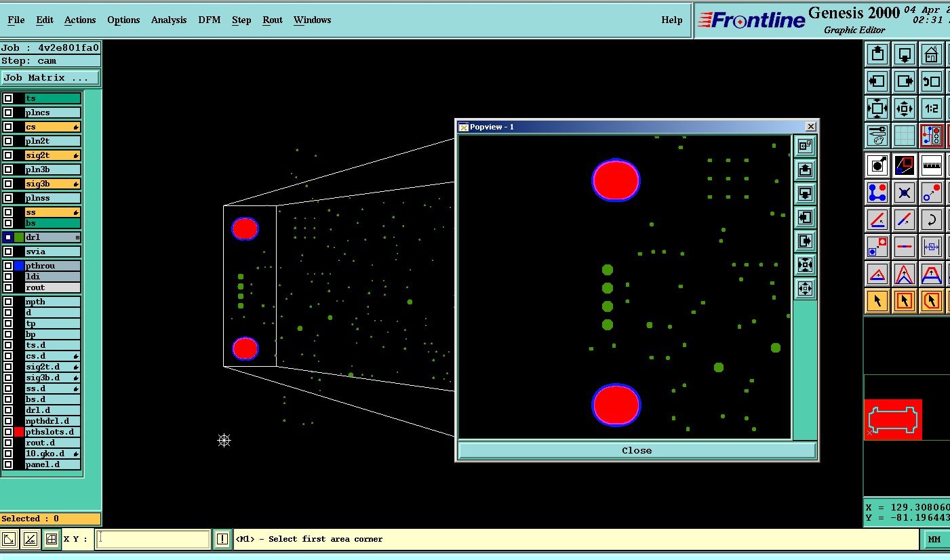Click the 1:2 zoom scale icon
This screenshot has width=950, height=560.
click(932, 108)
